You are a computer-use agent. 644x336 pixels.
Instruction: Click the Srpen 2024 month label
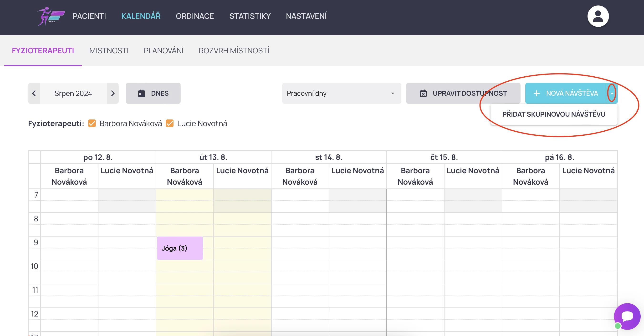[x=73, y=93]
